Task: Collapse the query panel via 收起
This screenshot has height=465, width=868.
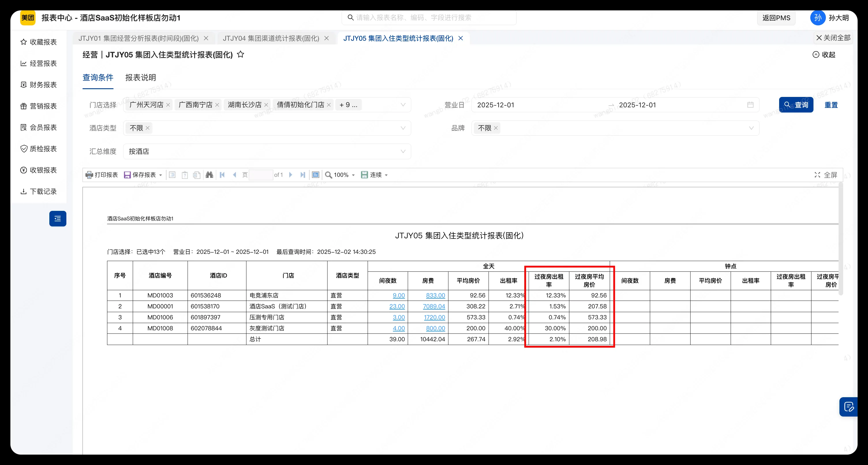Action: point(824,54)
